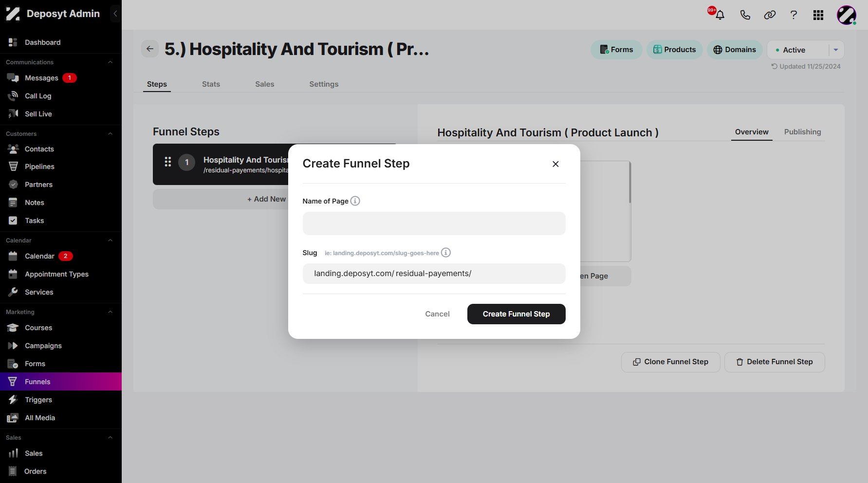
Task: Click the Products button in header
Action: click(x=674, y=50)
